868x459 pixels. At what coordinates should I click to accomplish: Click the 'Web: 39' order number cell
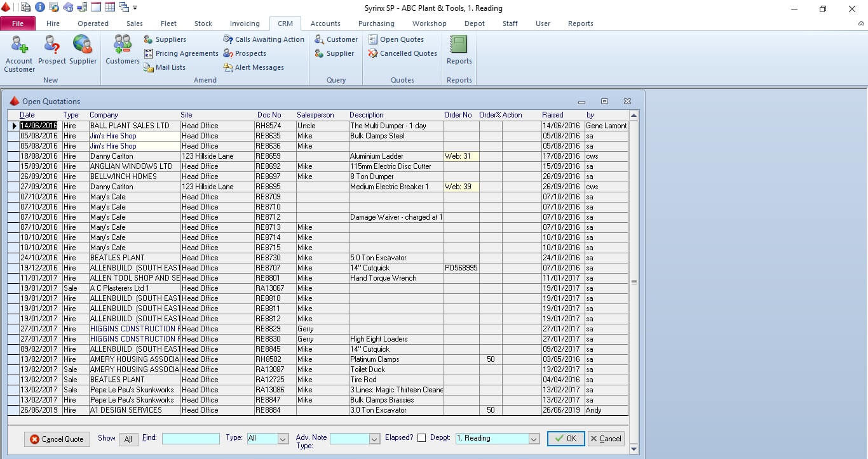pyautogui.click(x=461, y=187)
